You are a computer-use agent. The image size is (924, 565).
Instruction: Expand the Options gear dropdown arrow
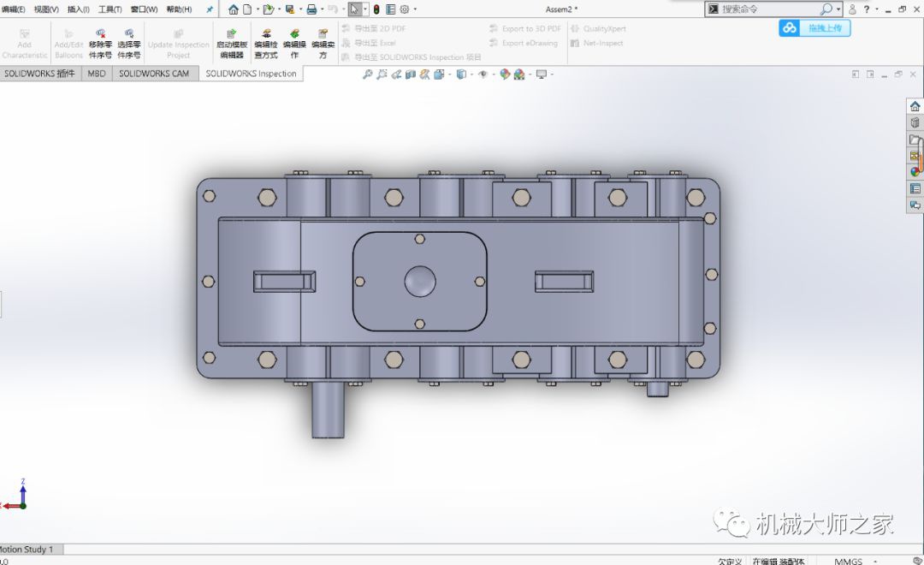[415, 9]
